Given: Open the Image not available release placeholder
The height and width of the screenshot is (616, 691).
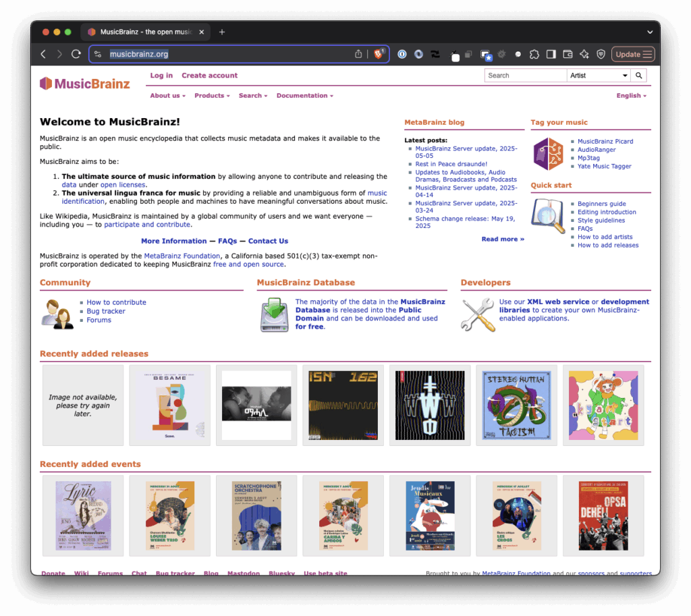Looking at the screenshot, I should 83,405.
